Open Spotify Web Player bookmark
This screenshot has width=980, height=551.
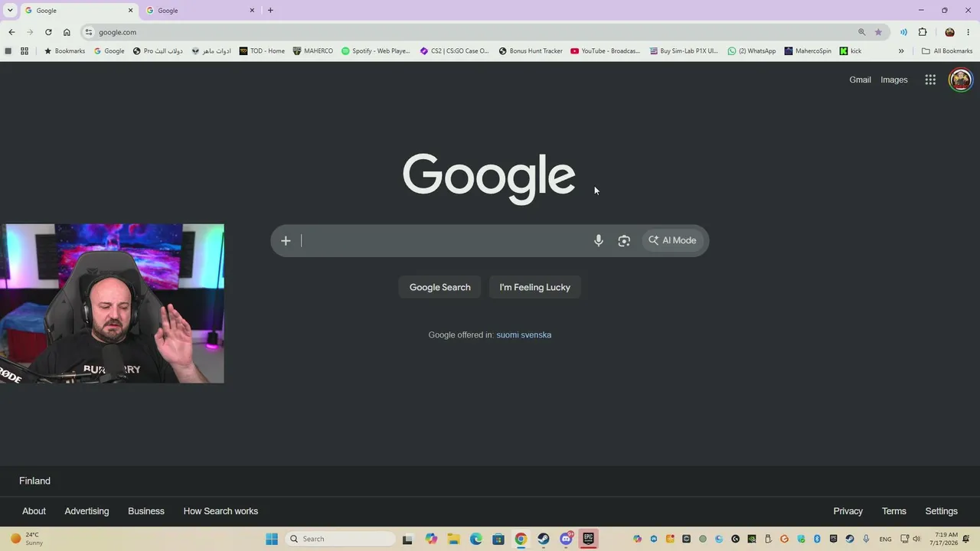tap(376, 51)
